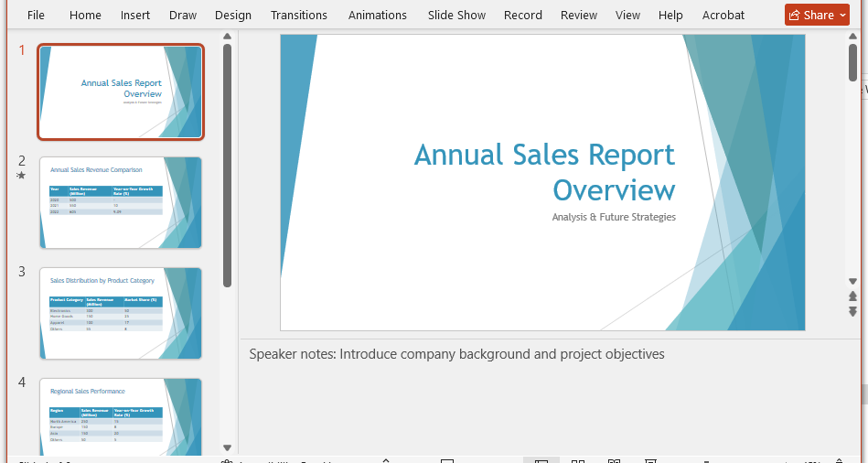Click the thumbnail pane scroll-up arrow
Screen dimensions: 868x463
(227, 37)
